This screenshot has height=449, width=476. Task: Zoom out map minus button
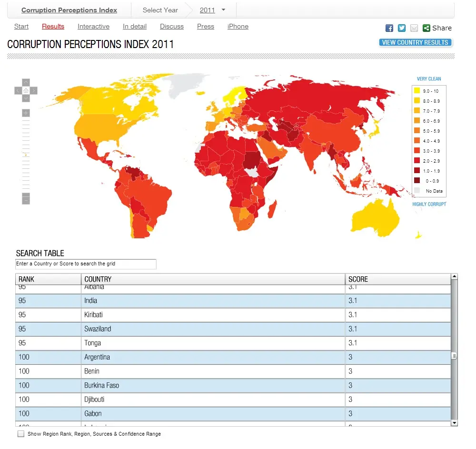click(x=26, y=201)
